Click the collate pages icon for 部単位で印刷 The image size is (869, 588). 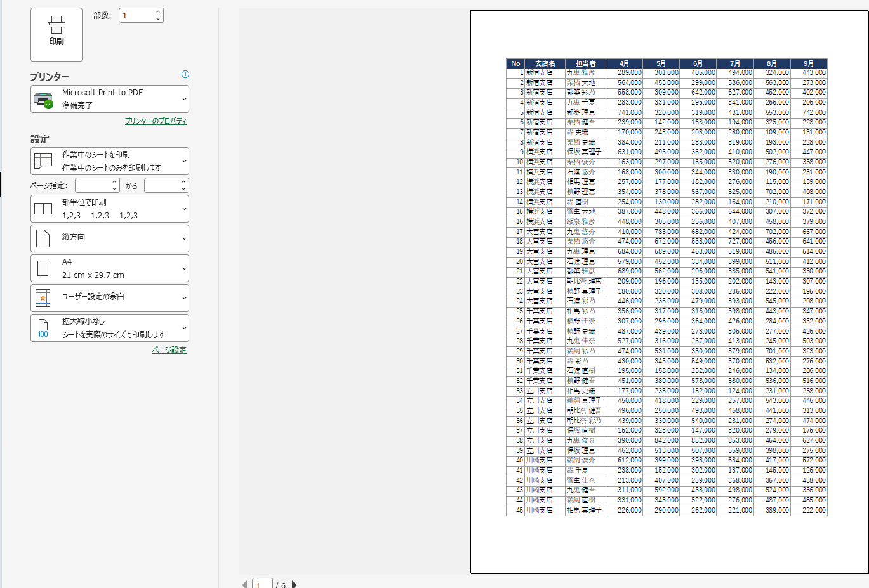(43, 209)
